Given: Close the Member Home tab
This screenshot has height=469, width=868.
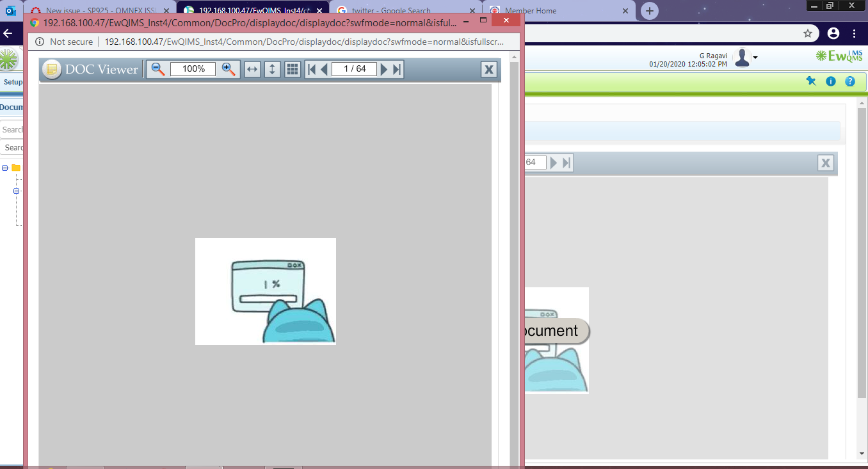Looking at the screenshot, I should (x=625, y=11).
